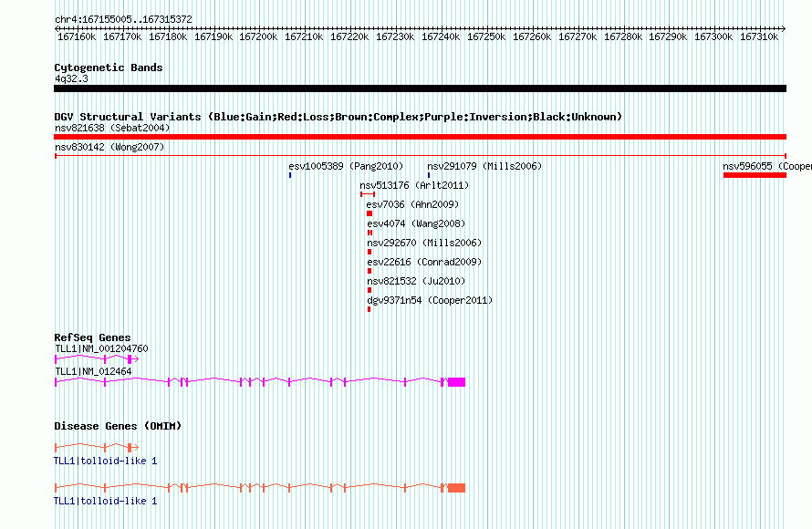Click the red block under dgv9371n54
The height and width of the screenshot is (529, 812).
click(369, 309)
